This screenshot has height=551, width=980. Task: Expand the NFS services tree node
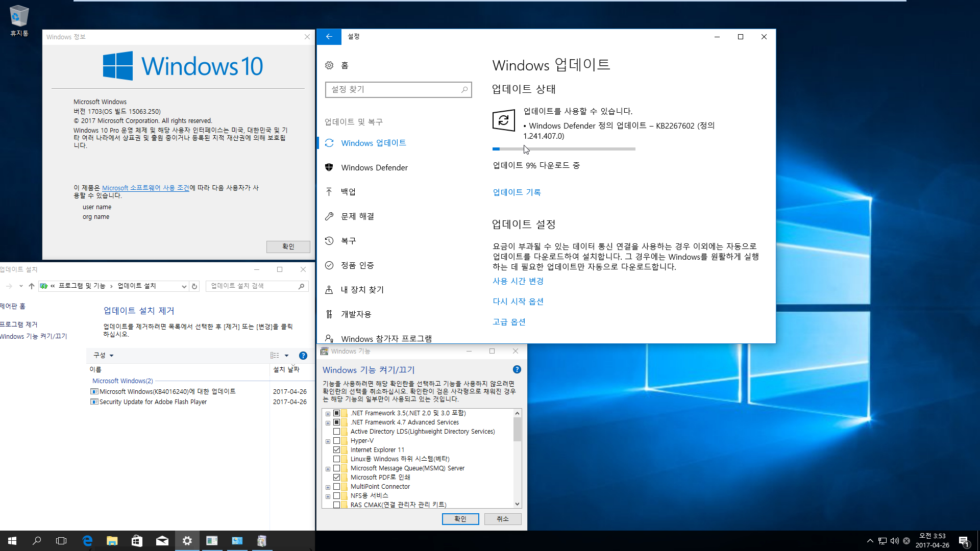[x=328, y=496]
